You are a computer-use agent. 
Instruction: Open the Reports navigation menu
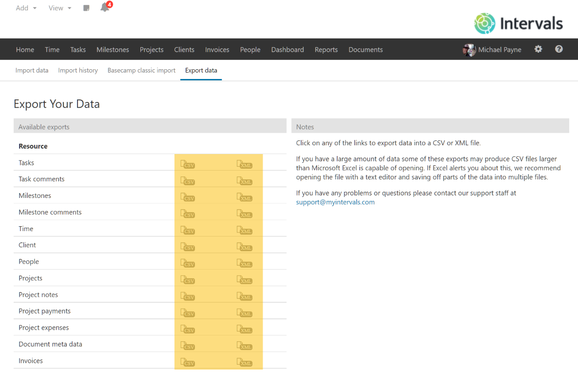tap(326, 49)
